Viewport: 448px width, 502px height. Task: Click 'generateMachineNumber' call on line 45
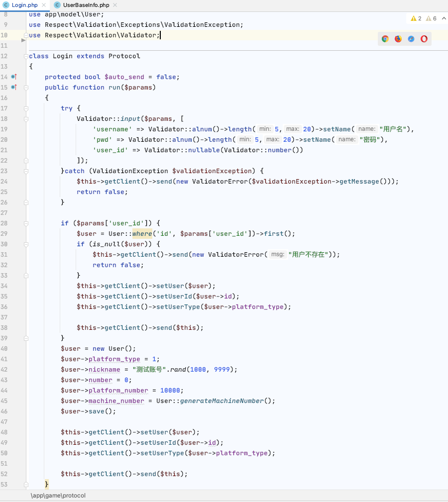(x=222, y=401)
